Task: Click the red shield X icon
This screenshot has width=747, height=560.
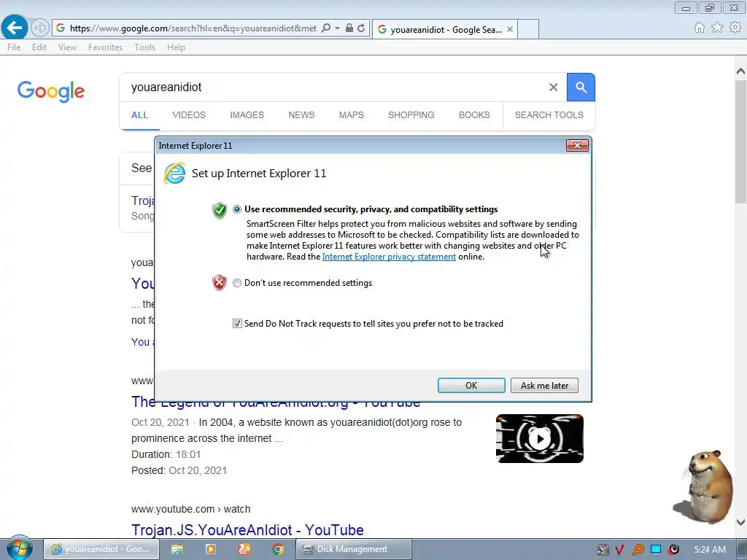Action: point(219,283)
